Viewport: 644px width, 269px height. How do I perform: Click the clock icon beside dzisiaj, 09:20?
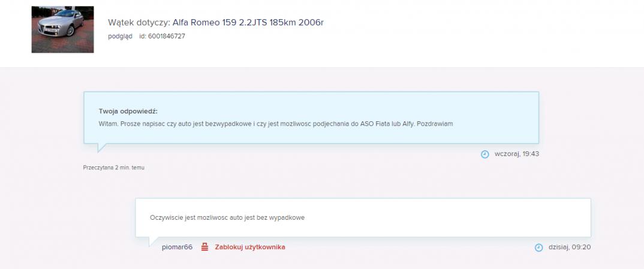click(538, 247)
